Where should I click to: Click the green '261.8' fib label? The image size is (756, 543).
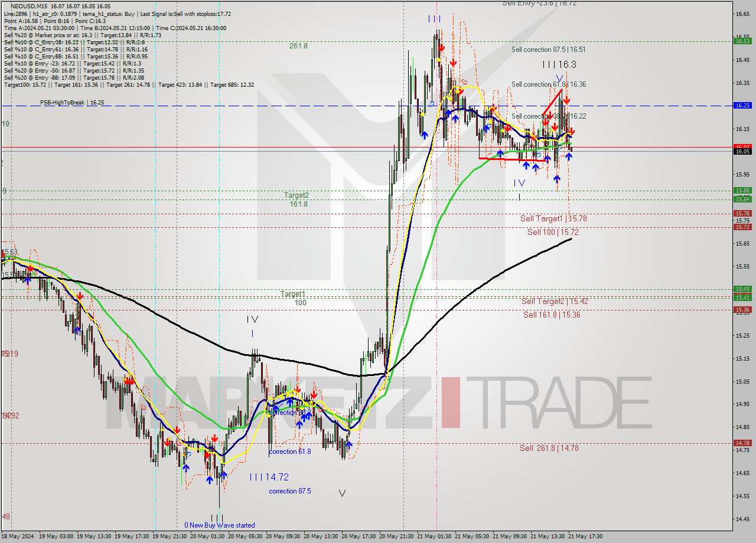[x=298, y=46]
